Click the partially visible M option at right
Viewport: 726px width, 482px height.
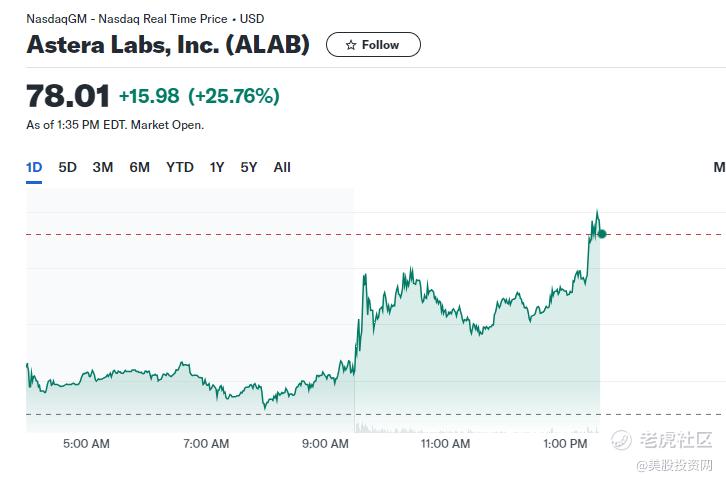point(720,167)
